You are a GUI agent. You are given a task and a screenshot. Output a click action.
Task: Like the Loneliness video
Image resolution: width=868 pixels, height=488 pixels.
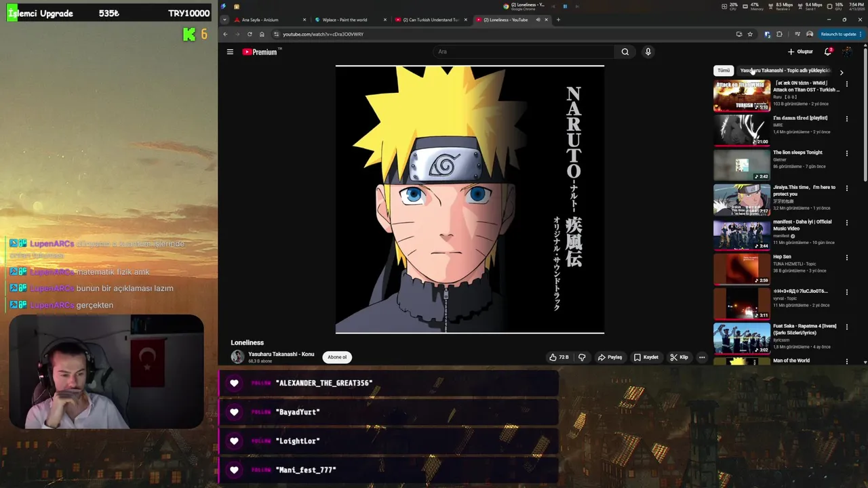point(559,357)
